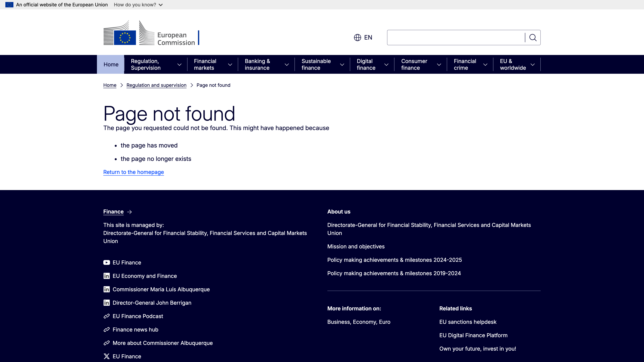
Task: Expand the Financial crime menu chevron
Action: pyautogui.click(x=485, y=65)
